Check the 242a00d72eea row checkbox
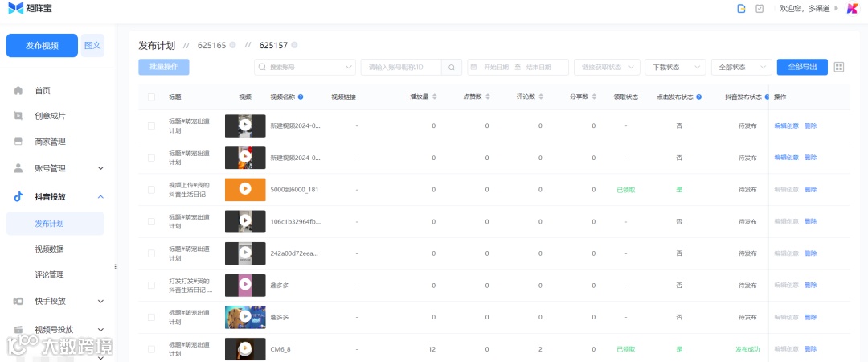This screenshot has width=868, height=362. pos(152,253)
